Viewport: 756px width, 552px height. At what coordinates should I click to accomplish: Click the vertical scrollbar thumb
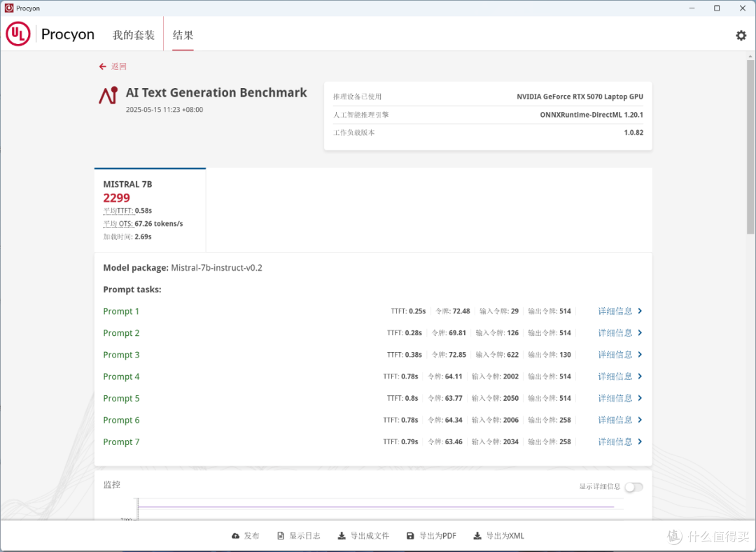750,147
